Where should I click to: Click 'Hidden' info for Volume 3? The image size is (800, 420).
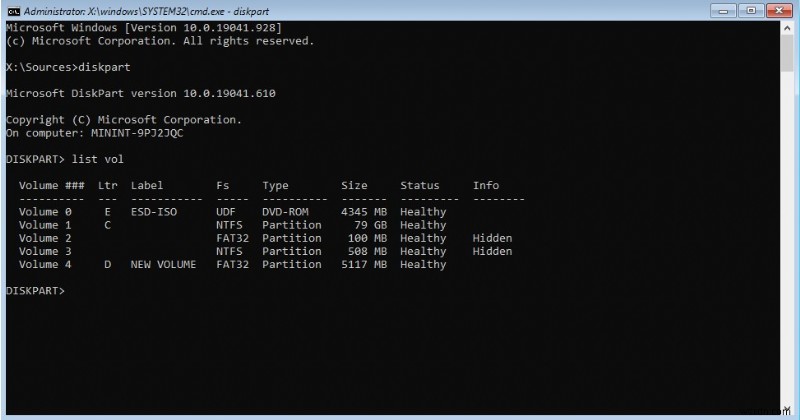pyautogui.click(x=492, y=252)
